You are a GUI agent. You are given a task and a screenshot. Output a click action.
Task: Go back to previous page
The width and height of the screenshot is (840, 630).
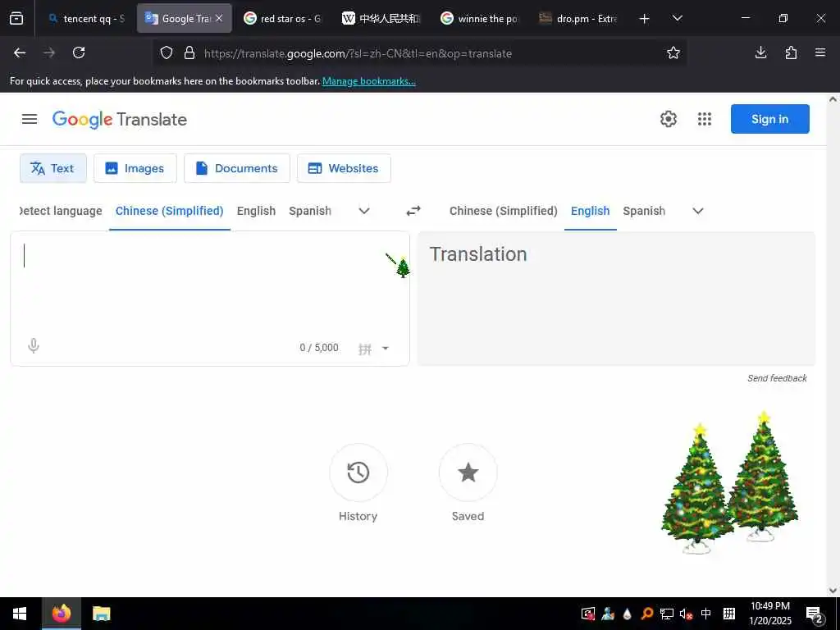[x=20, y=52]
